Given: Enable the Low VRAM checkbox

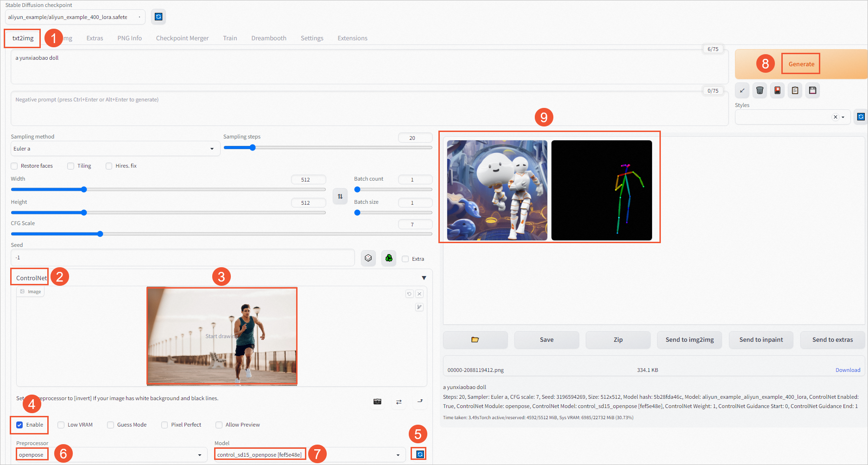Looking at the screenshot, I should click(x=61, y=425).
